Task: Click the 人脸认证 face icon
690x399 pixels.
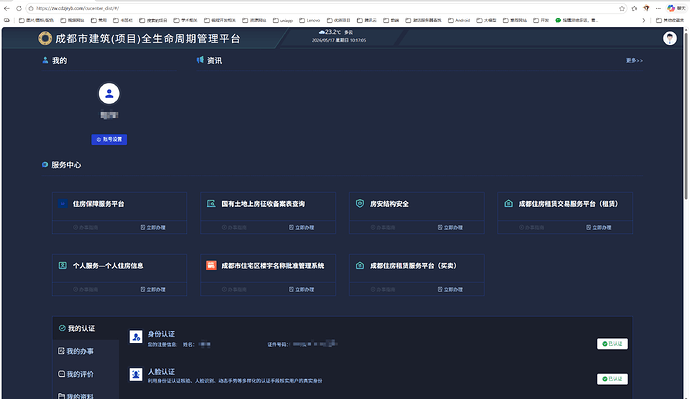Action: tap(136, 374)
